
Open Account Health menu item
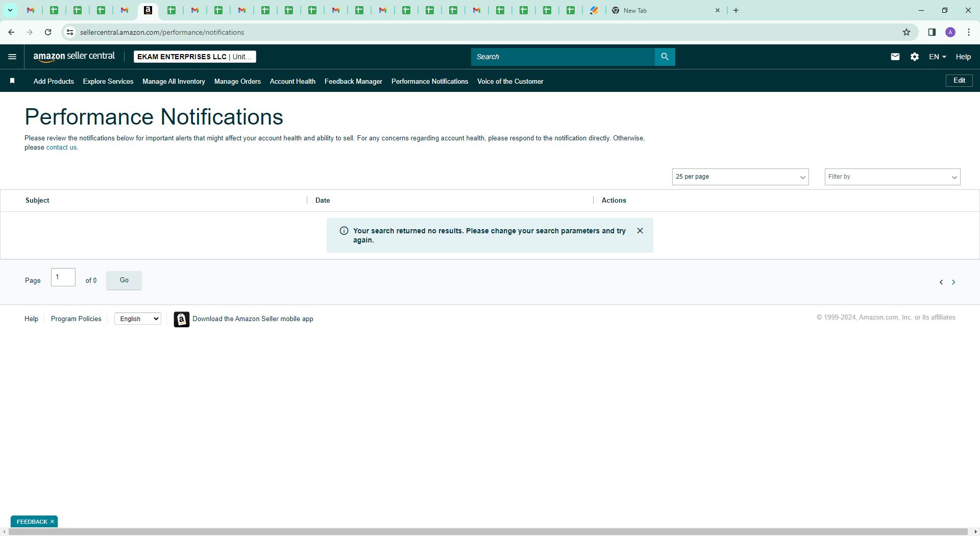[x=292, y=81]
